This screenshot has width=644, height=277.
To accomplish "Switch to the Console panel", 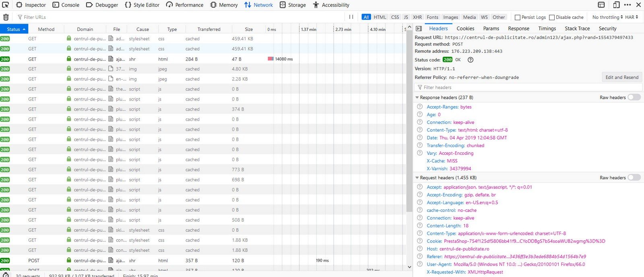I will pyautogui.click(x=66, y=5).
